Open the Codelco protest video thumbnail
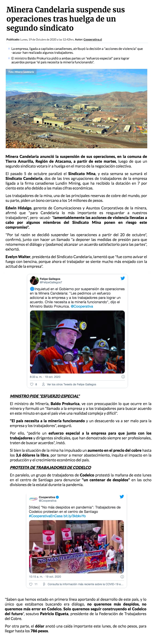The image size is (156, 644). (77, 547)
